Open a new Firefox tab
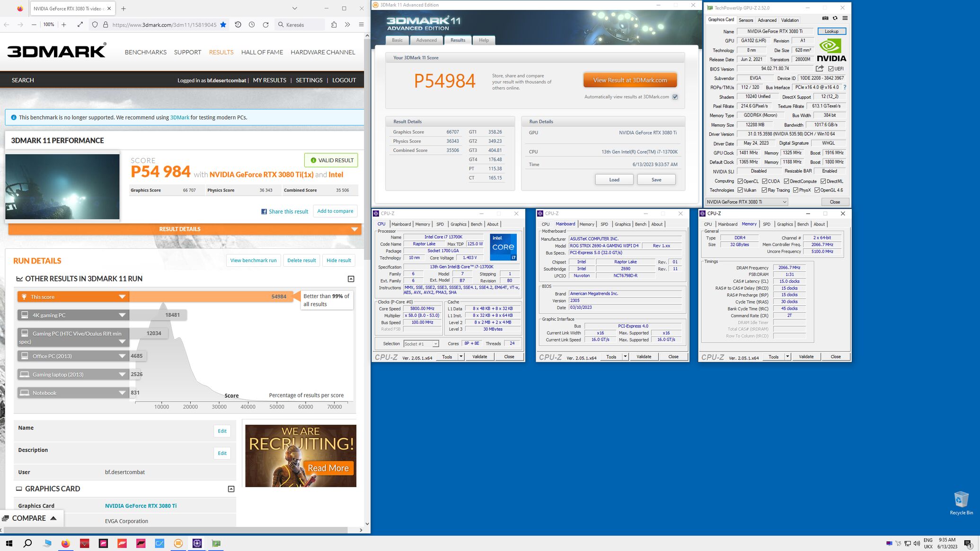 [x=124, y=9]
